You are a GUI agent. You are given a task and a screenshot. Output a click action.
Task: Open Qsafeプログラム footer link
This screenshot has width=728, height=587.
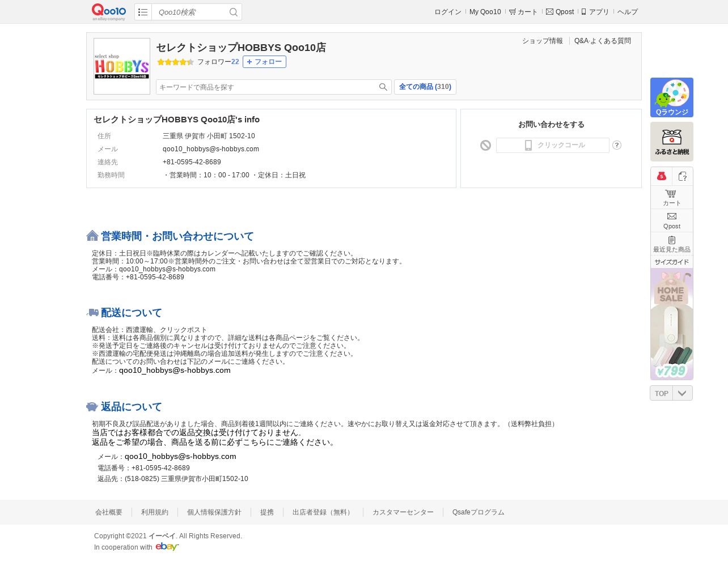[x=479, y=512]
